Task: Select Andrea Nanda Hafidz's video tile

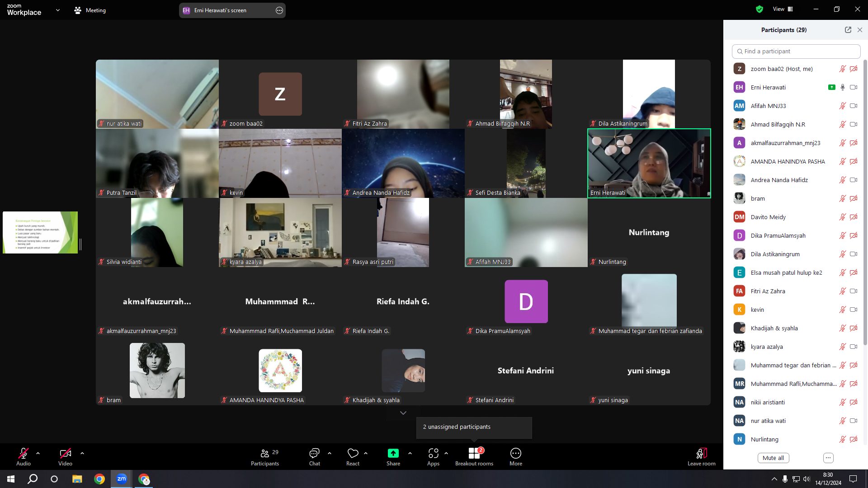Action: 403,164
